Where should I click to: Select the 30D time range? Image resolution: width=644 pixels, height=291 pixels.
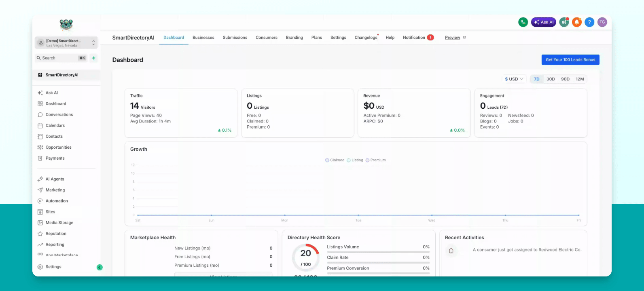[551, 79]
